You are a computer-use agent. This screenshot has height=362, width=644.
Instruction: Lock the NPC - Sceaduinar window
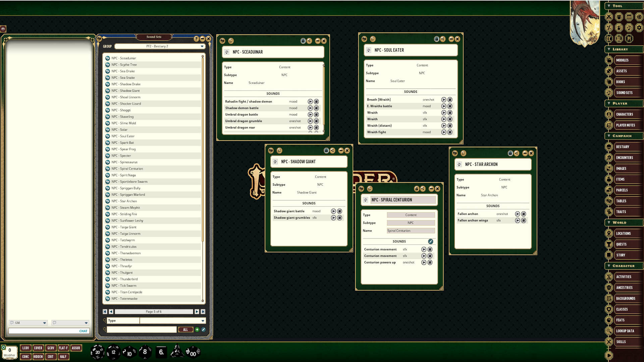302,41
